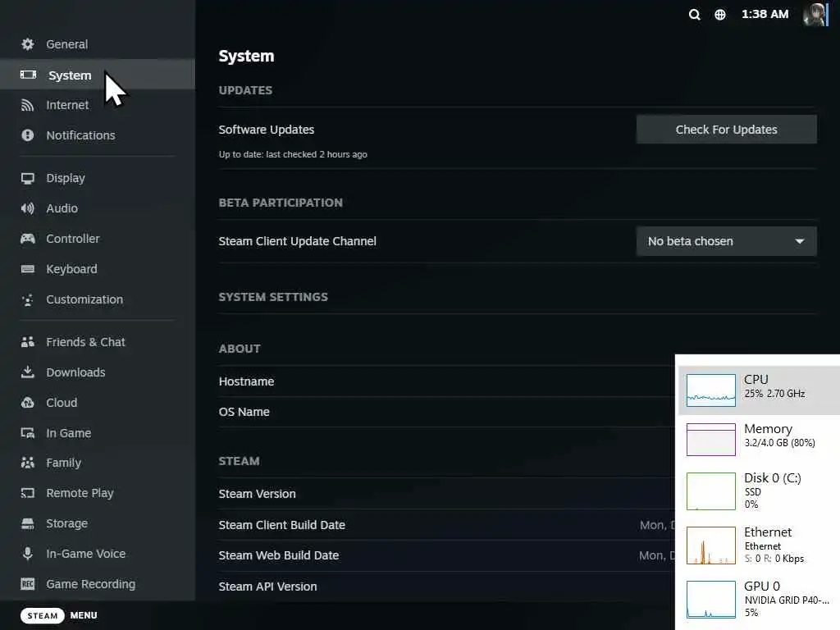The height and width of the screenshot is (630, 840).
Task: View the GPU 0 NVIDIA GRID entry
Action: point(759,599)
